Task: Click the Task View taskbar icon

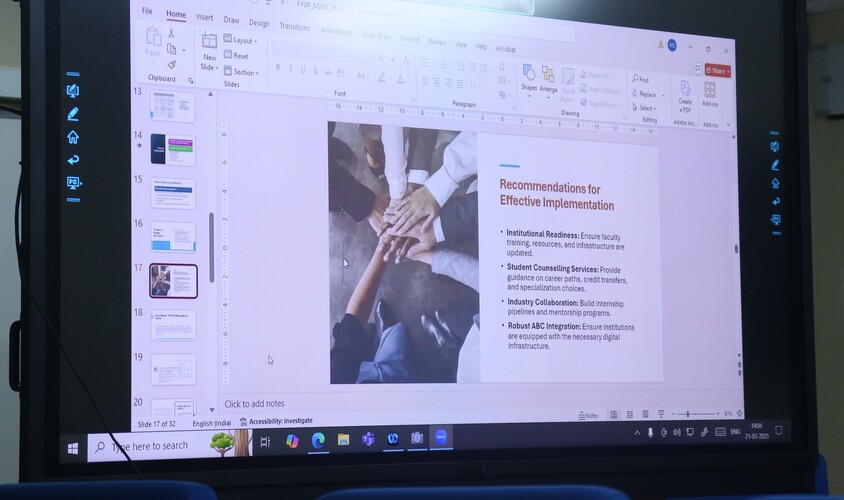Action: click(x=265, y=442)
